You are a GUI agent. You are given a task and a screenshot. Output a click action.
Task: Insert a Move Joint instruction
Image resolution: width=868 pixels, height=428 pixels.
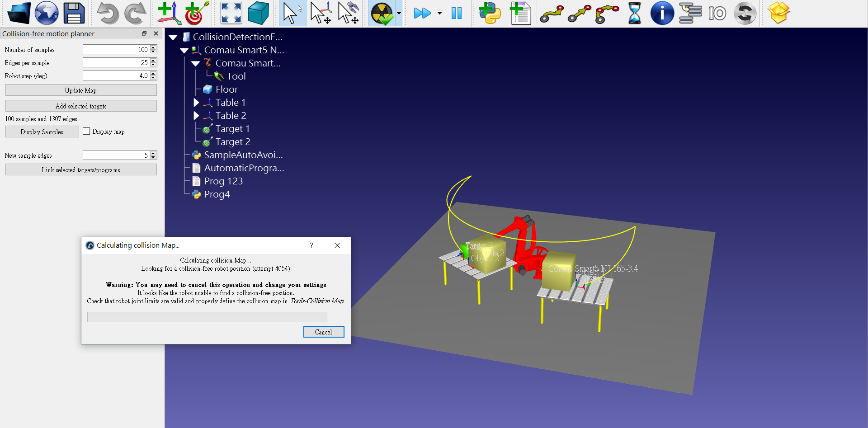tap(552, 14)
